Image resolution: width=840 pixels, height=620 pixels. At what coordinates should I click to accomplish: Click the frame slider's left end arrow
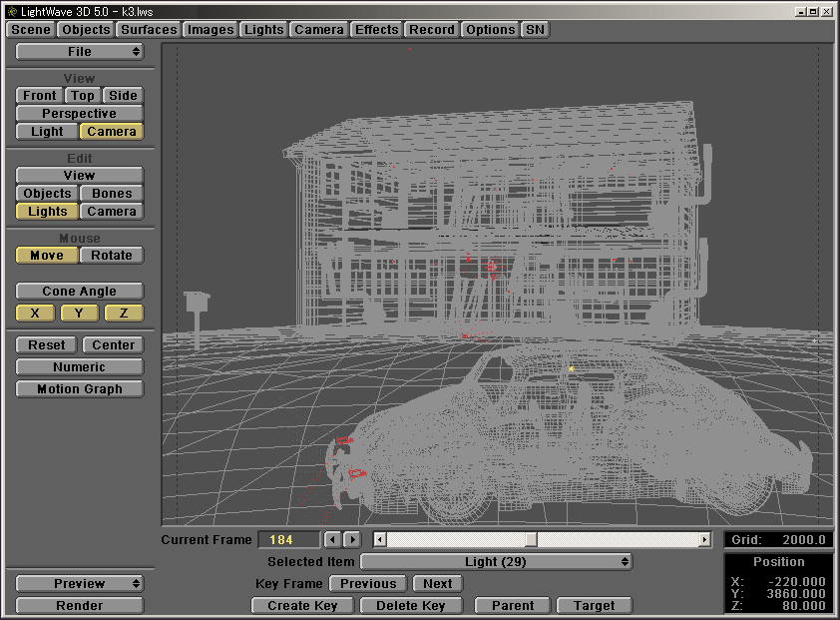tap(380, 540)
